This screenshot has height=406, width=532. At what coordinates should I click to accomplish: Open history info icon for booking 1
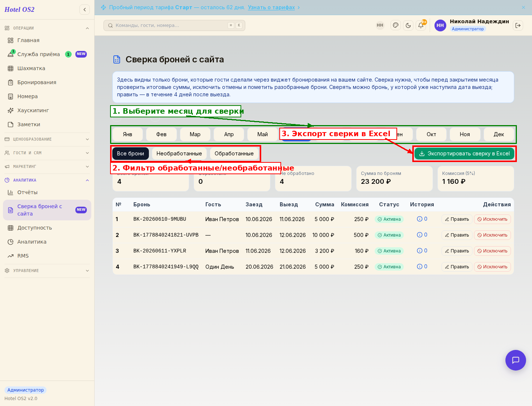pyautogui.click(x=420, y=219)
